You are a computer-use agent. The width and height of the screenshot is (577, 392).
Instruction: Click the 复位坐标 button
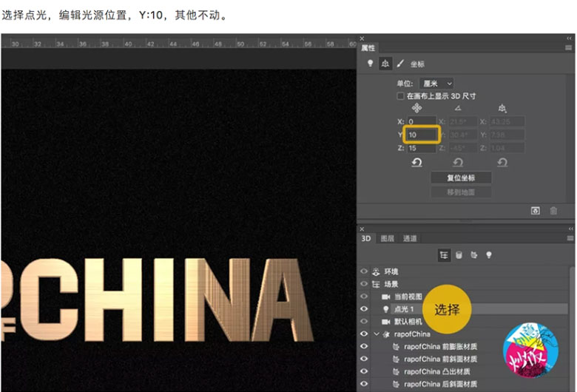pyautogui.click(x=461, y=178)
